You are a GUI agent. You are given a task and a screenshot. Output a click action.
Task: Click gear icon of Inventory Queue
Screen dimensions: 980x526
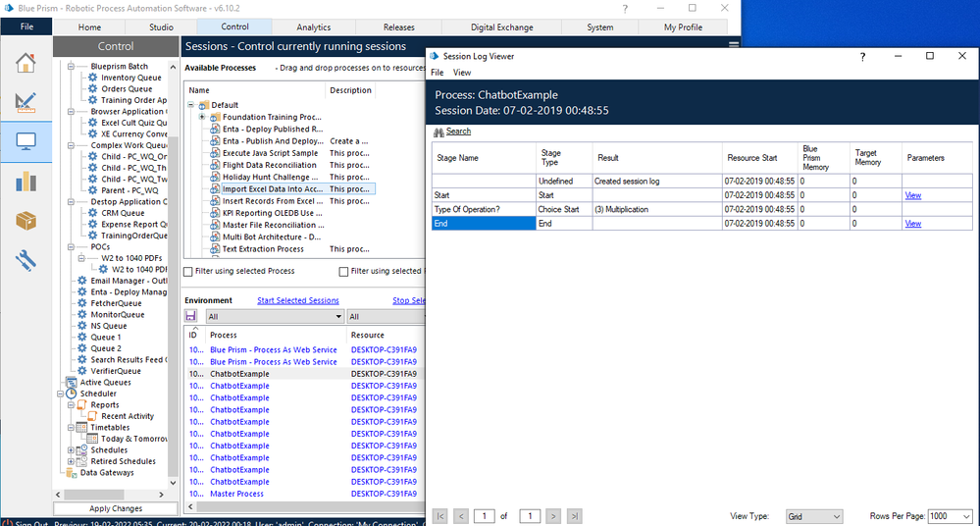[x=92, y=78]
